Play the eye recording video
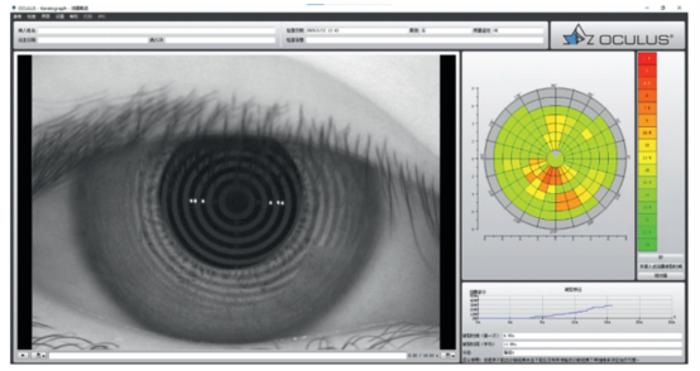The height and width of the screenshot is (371, 700). pos(23,355)
